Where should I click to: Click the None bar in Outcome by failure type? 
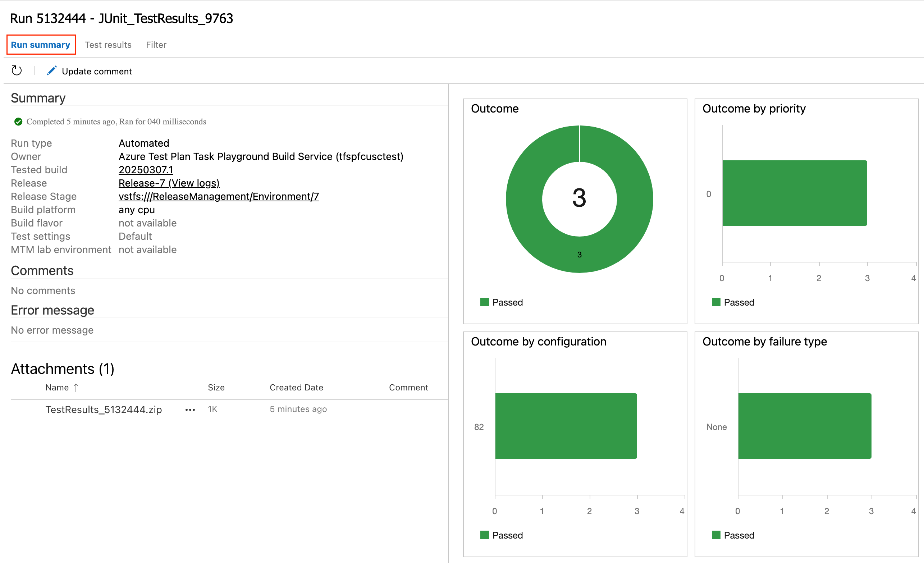coord(804,426)
